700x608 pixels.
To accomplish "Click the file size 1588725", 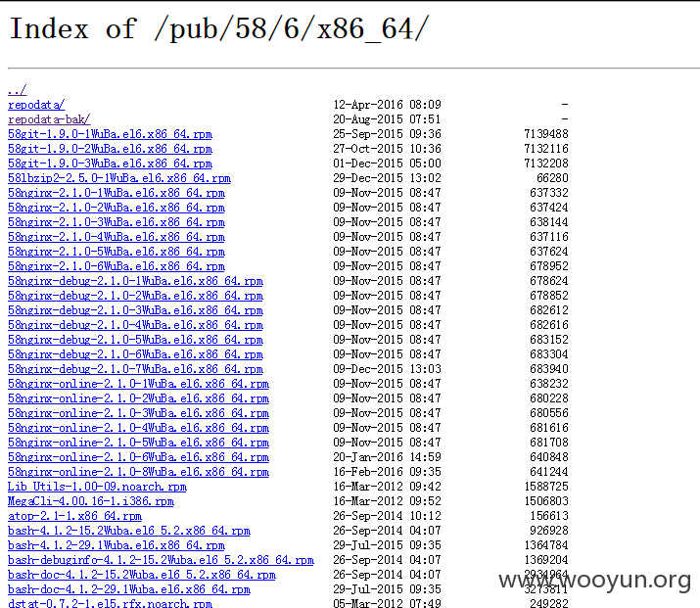I will point(546,487).
